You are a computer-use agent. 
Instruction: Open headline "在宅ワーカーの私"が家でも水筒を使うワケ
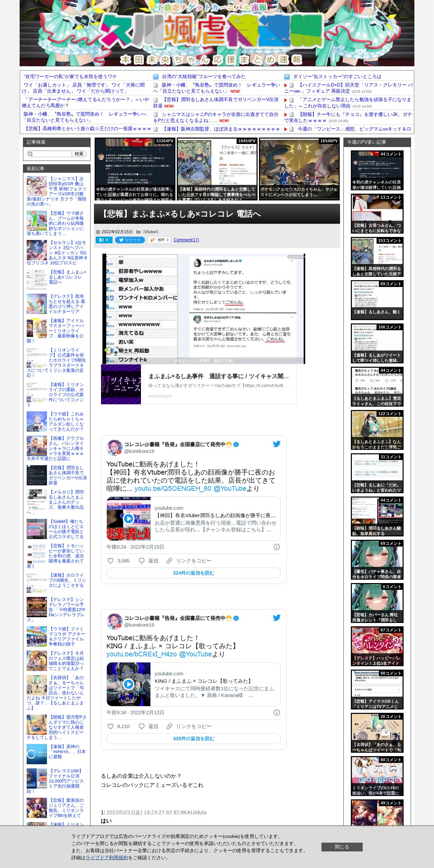click(x=70, y=77)
